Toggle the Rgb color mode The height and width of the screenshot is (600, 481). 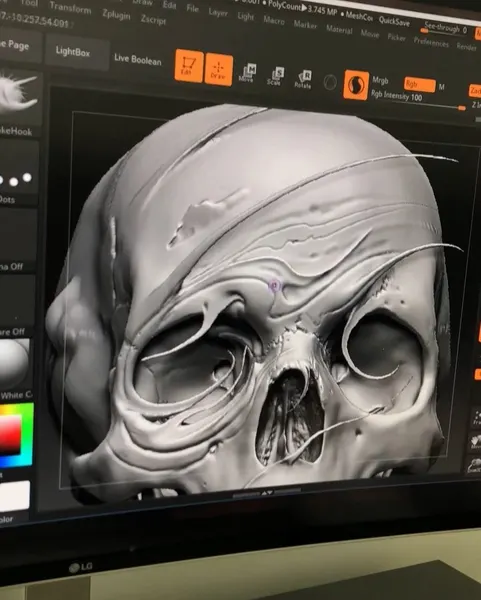(420, 85)
